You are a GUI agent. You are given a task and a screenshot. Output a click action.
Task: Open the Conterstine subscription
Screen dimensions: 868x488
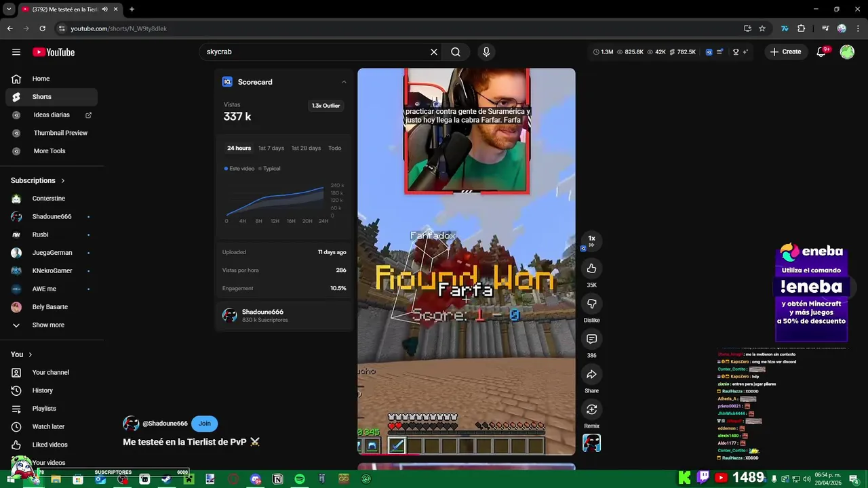click(52, 199)
